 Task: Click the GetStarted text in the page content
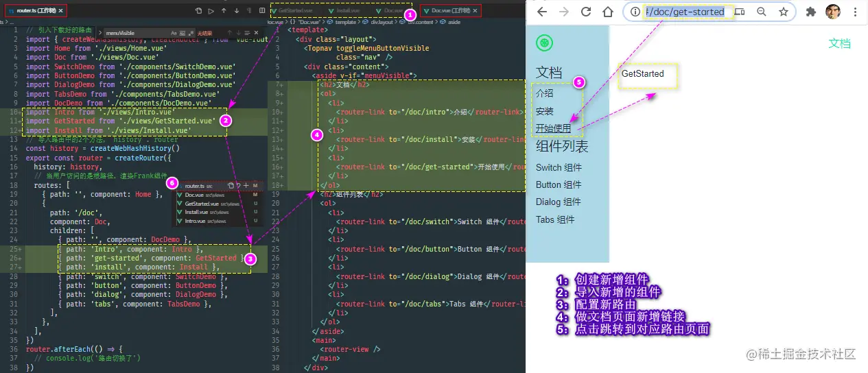click(643, 73)
